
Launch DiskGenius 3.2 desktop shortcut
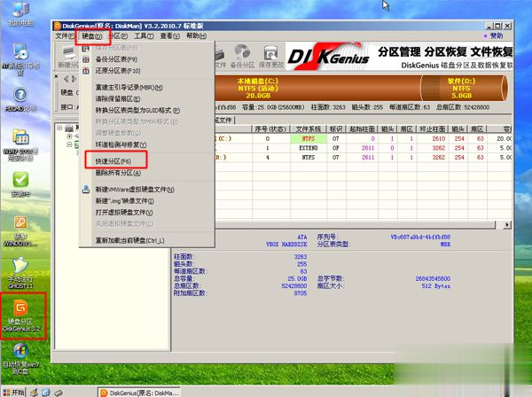21,315
